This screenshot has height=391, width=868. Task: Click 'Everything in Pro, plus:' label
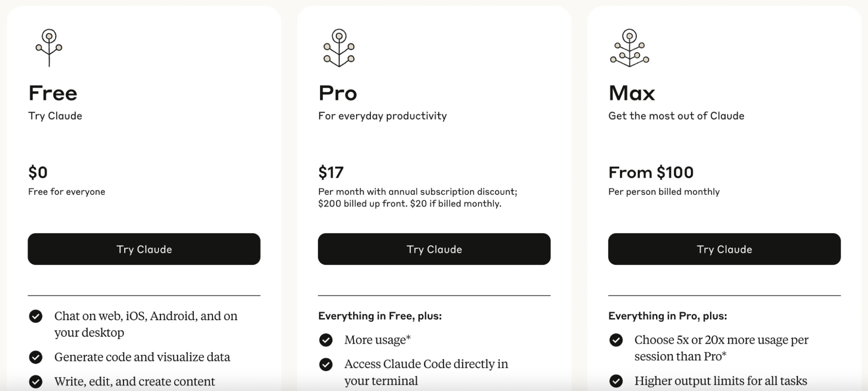tap(667, 316)
